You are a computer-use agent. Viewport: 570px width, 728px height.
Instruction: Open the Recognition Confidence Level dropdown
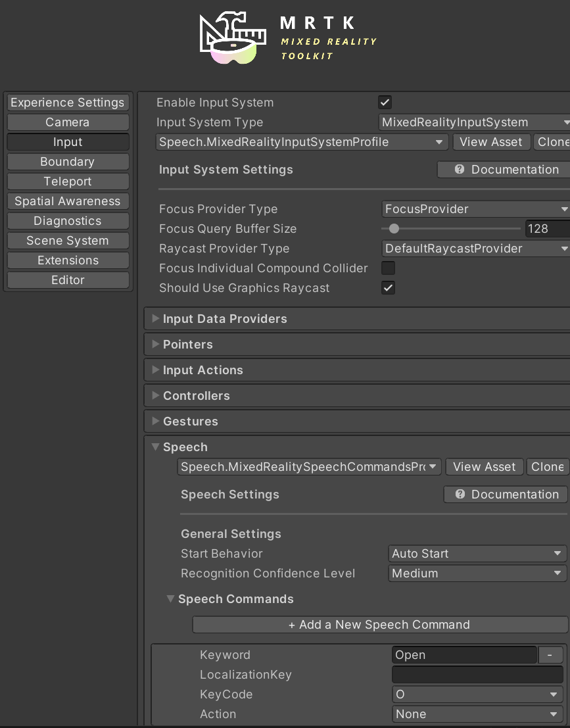[x=477, y=573]
